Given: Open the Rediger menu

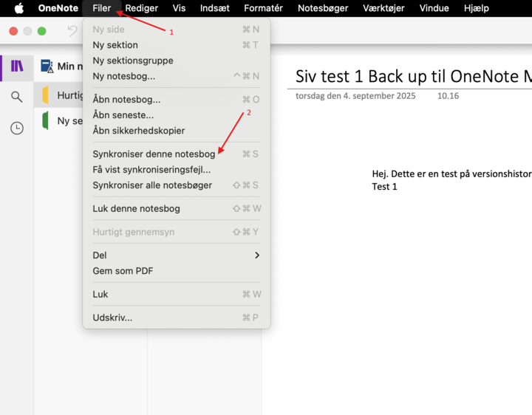Looking at the screenshot, I should [141, 8].
